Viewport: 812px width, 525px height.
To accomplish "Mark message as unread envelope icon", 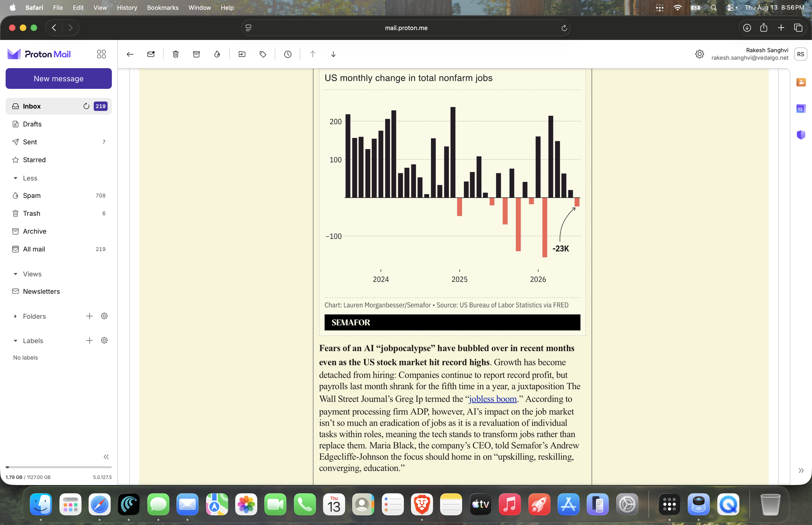I will click(x=151, y=54).
